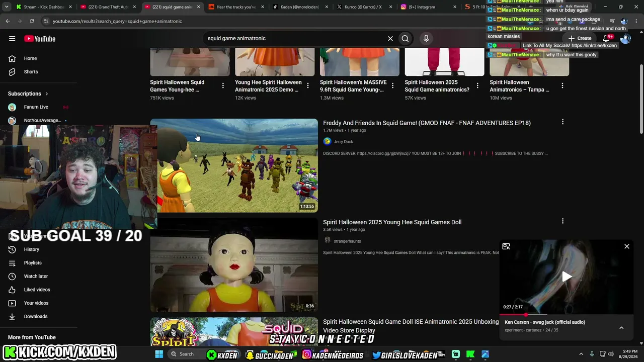Clear the search box with the X
Viewport: 644px width, 362px height.
coord(390,38)
